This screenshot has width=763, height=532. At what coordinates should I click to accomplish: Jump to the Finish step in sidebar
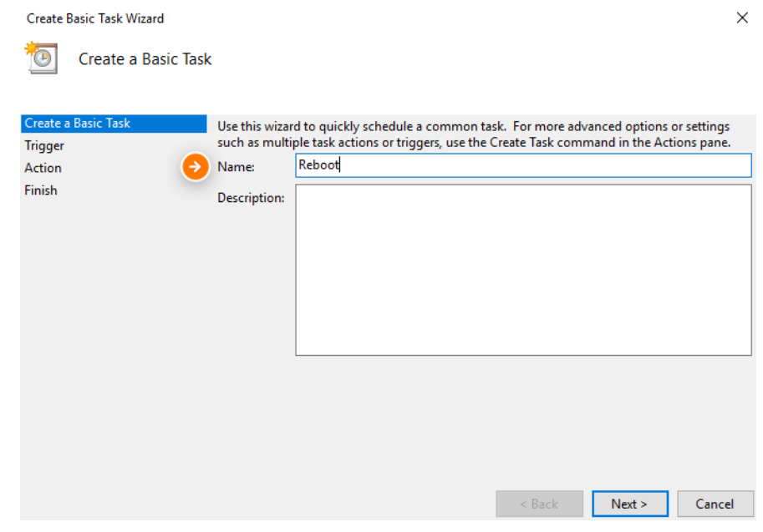[x=41, y=190]
